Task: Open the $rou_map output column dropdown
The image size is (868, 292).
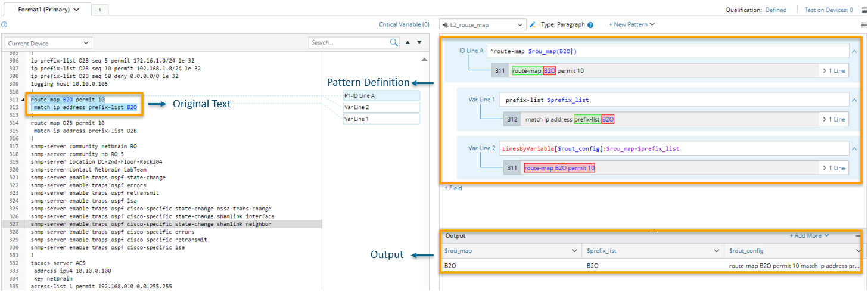Action: 574,251
